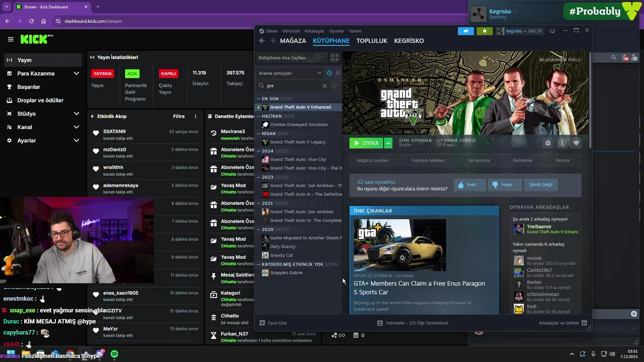Select Grand Theft Auto V Legacy
Viewport: 644px width, 362px height.
(298, 142)
